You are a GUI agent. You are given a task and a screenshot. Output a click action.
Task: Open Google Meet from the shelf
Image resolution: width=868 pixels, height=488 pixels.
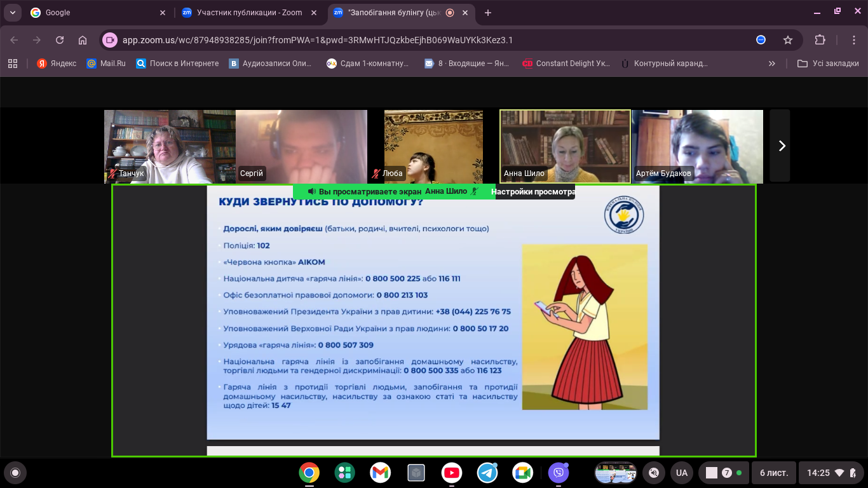tap(523, 473)
